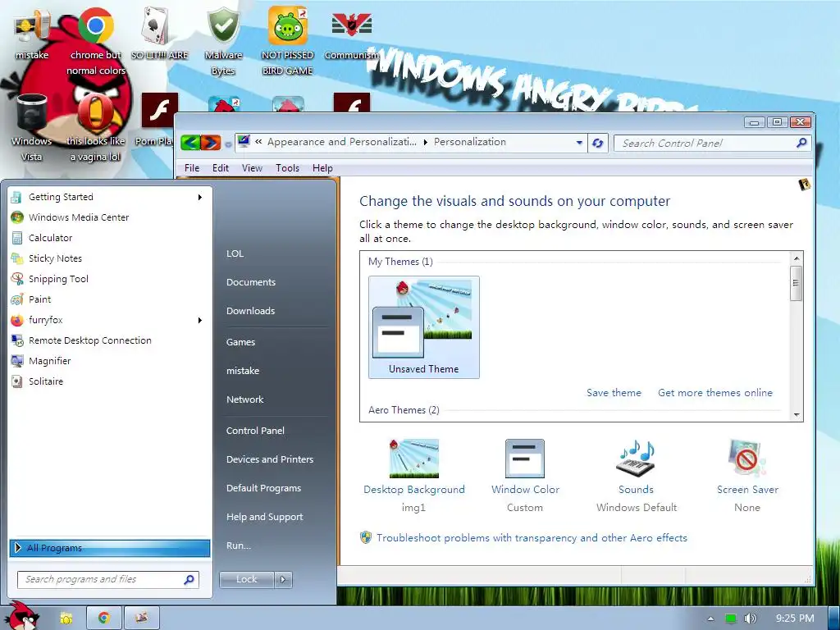Click the Angry Bird Start button
Screen dimensions: 840x630
click(x=22, y=615)
